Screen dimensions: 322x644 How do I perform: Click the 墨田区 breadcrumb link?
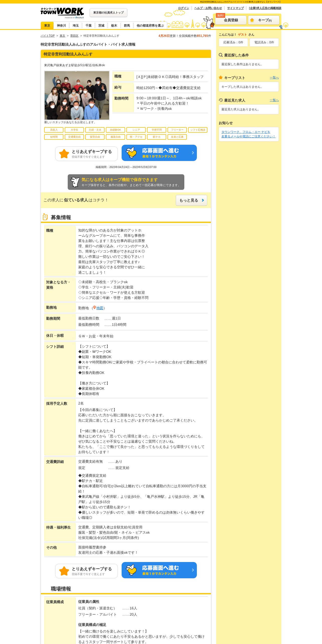point(74,36)
